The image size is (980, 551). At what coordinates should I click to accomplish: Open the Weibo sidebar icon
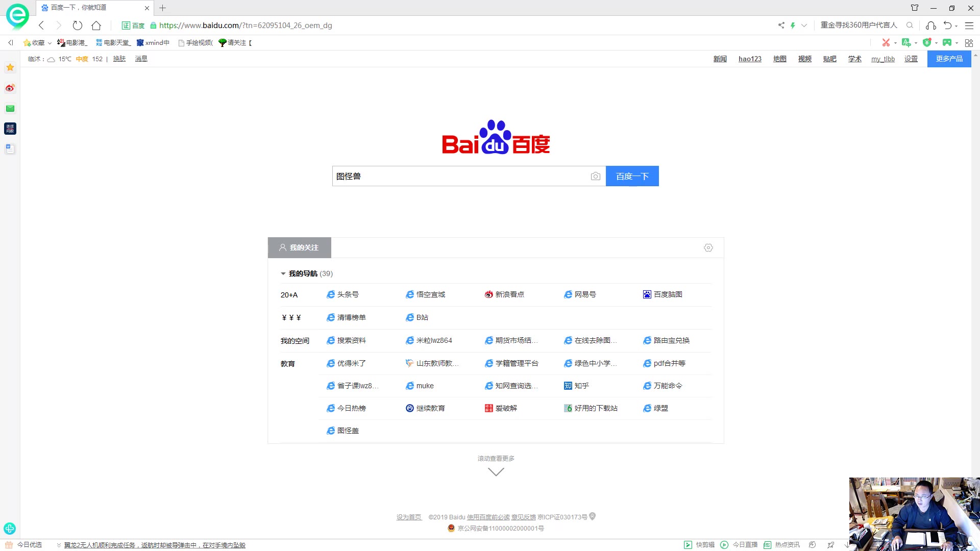click(x=10, y=88)
